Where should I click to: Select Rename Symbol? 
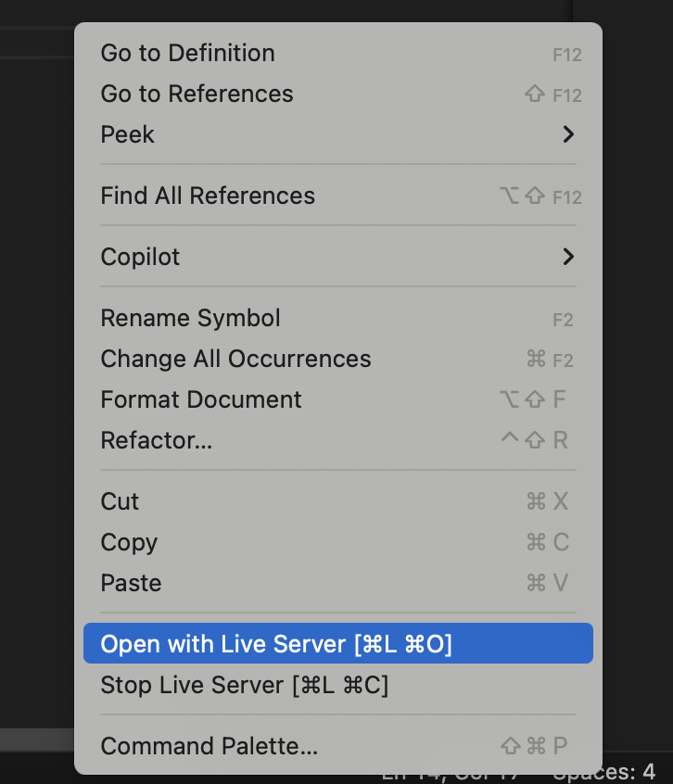(x=190, y=318)
